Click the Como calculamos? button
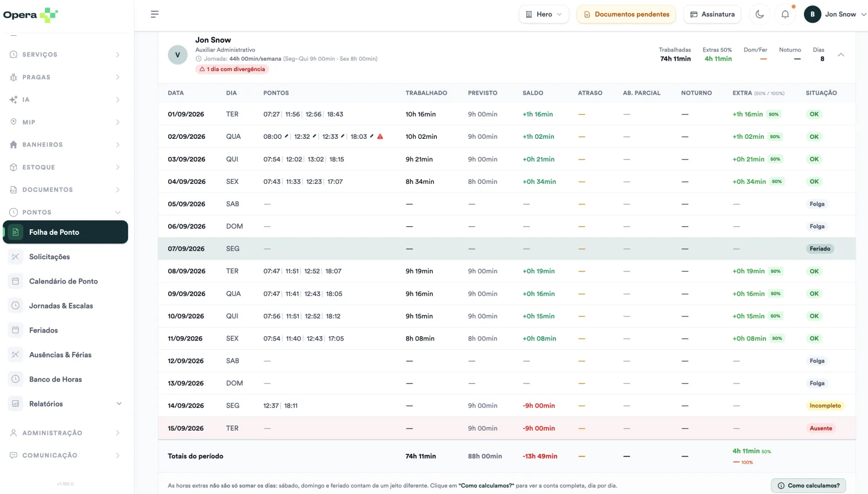Image resolution: width=868 pixels, height=494 pixels. 808,486
